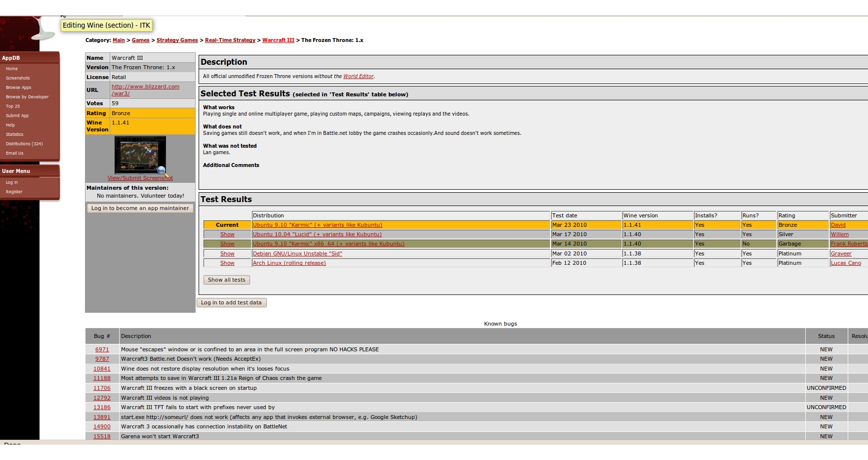Open submitter Lucas Cano's profile link
The width and height of the screenshot is (868, 460).
coord(846,263)
